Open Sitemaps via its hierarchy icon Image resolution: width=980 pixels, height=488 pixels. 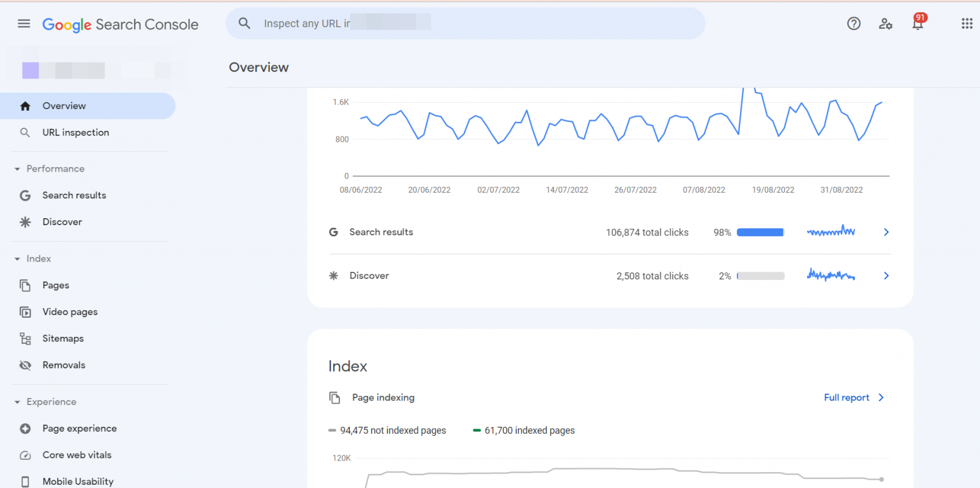pos(24,338)
